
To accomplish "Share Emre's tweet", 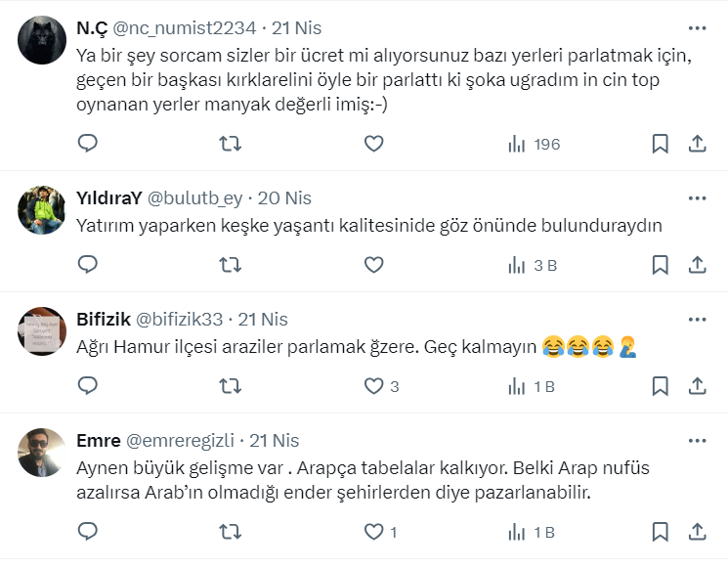I will [x=698, y=532].
